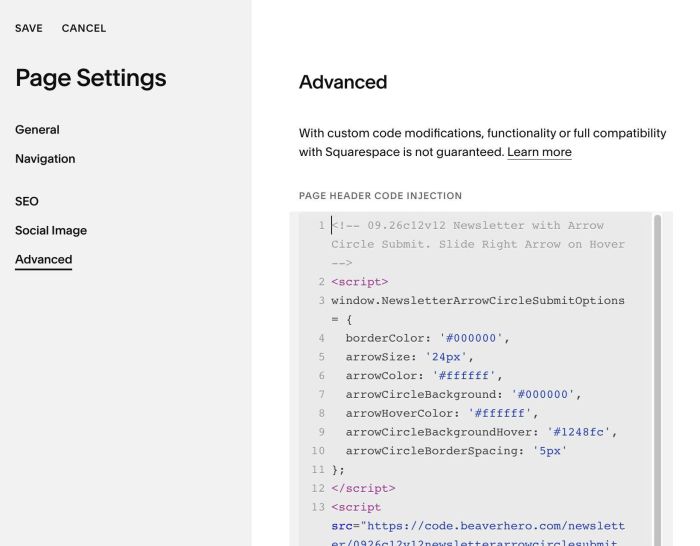Open the General settings section
This screenshot has height=546, width=700.
coord(37,129)
